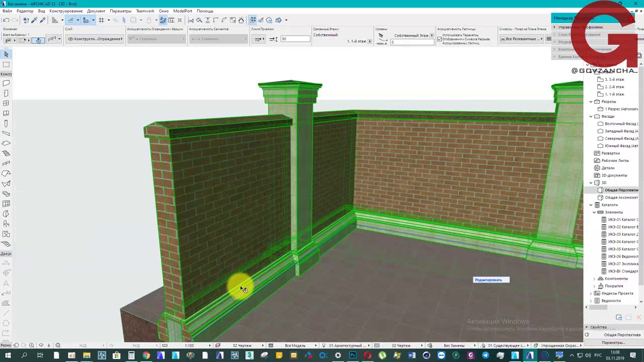Open the Файл menu
The height and width of the screenshot is (362, 644).
coord(7,11)
